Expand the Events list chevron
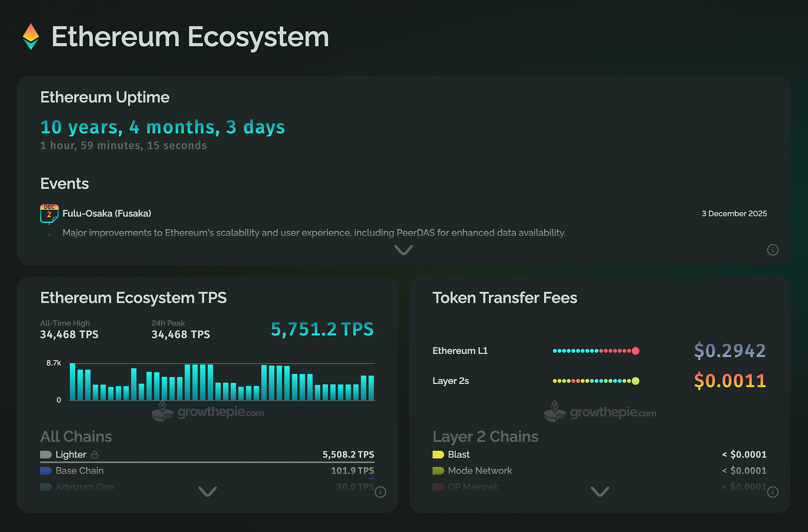Viewport: 808px width, 532px height. coord(403,250)
